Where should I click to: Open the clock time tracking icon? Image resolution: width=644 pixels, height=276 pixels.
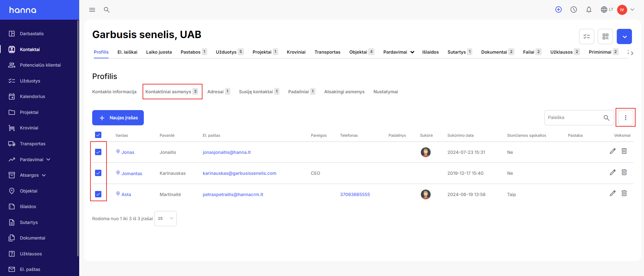[x=574, y=10]
